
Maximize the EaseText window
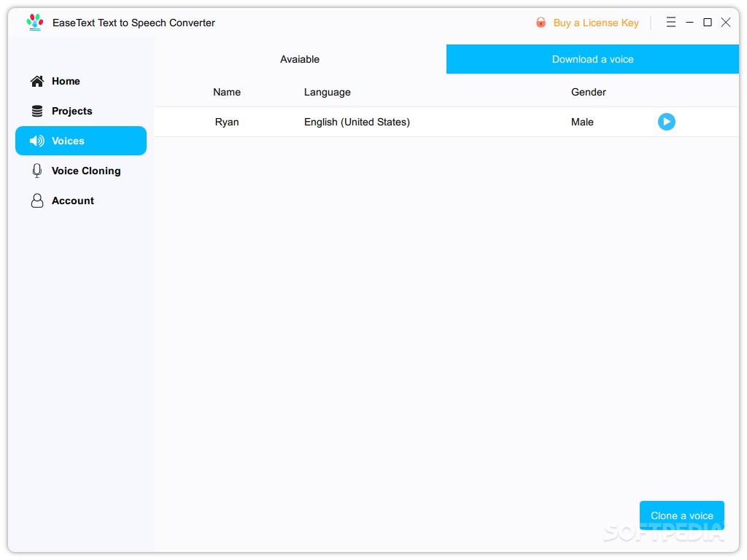coord(708,23)
